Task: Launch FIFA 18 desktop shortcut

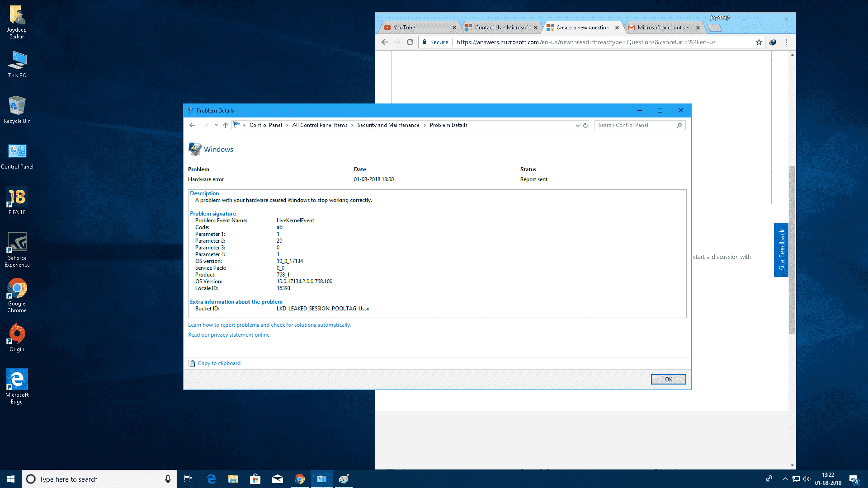Action: (x=17, y=201)
